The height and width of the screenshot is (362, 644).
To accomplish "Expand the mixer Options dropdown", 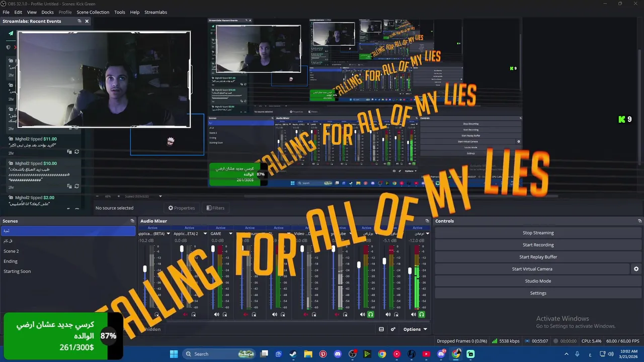I will [415, 329].
